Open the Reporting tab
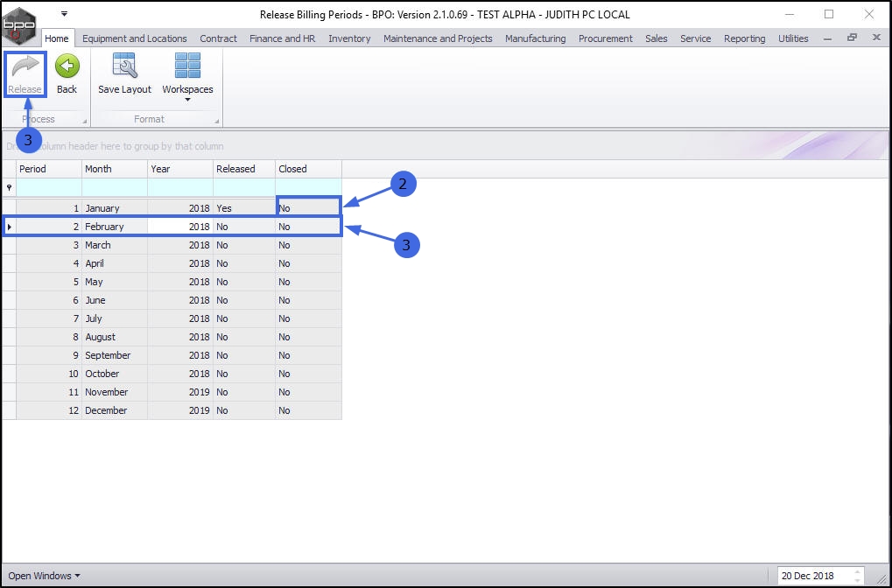Image resolution: width=892 pixels, height=588 pixels. point(744,38)
